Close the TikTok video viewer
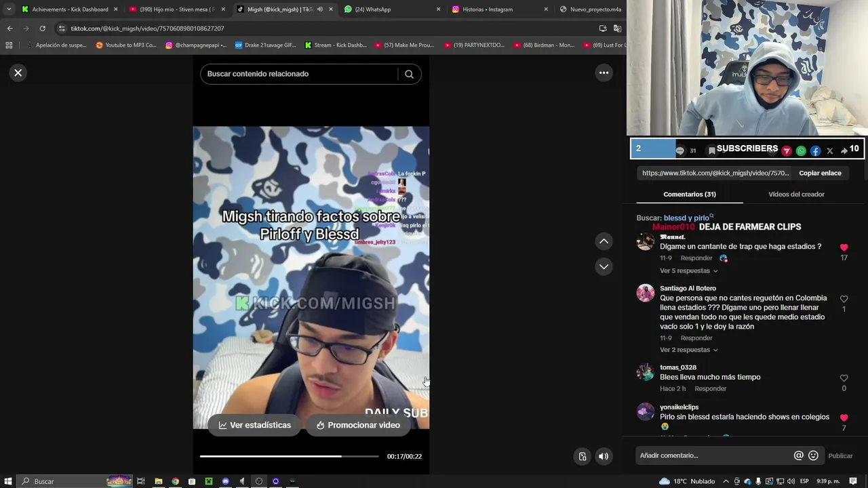Viewport: 868px width, 488px height. pyautogui.click(x=18, y=73)
